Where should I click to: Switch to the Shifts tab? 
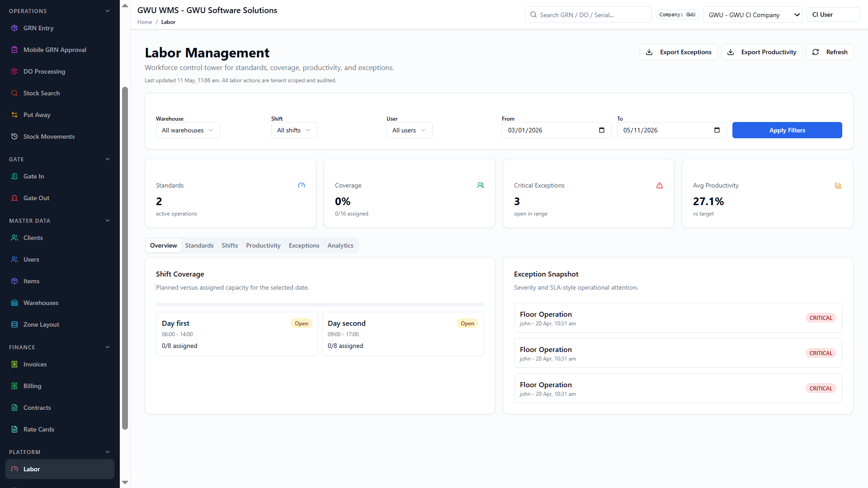click(230, 245)
